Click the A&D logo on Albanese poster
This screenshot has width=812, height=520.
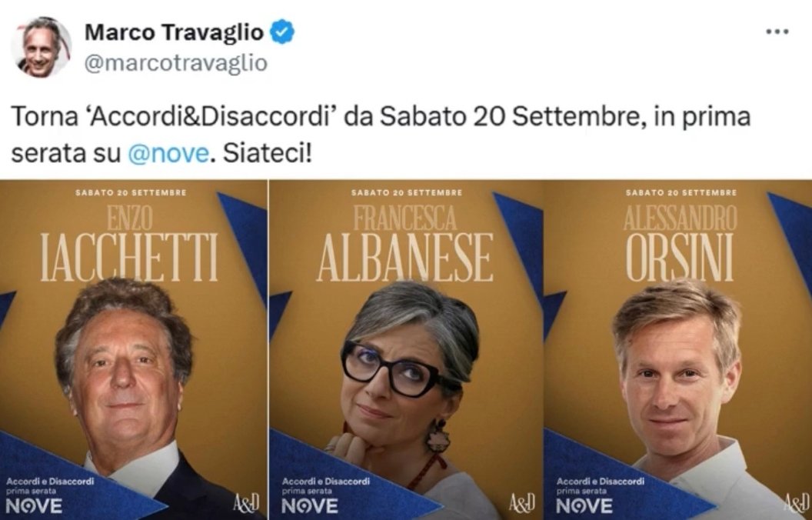pos(521,502)
